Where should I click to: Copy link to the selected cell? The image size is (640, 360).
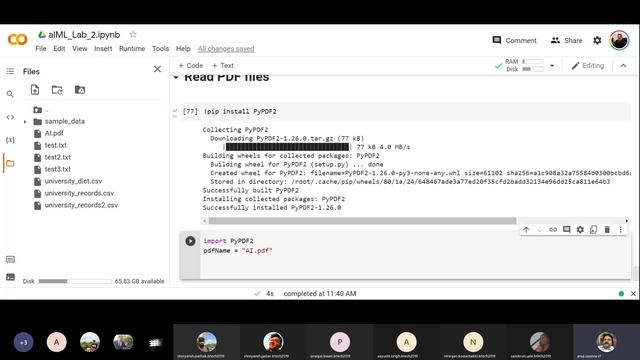553,230
